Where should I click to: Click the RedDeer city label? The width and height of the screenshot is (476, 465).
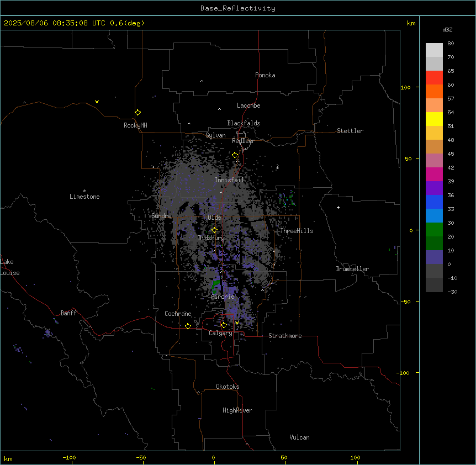tap(243, 141)
